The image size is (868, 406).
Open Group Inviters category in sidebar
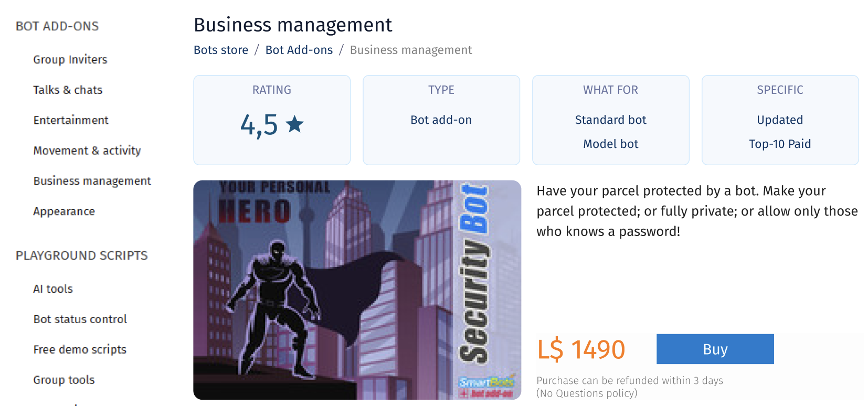(x=70, y=60)
